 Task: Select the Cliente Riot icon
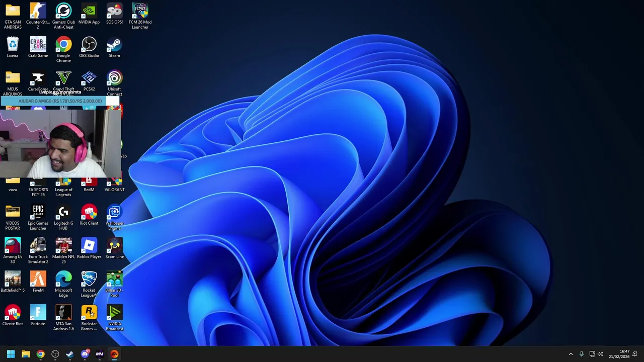tap(13, 316)
